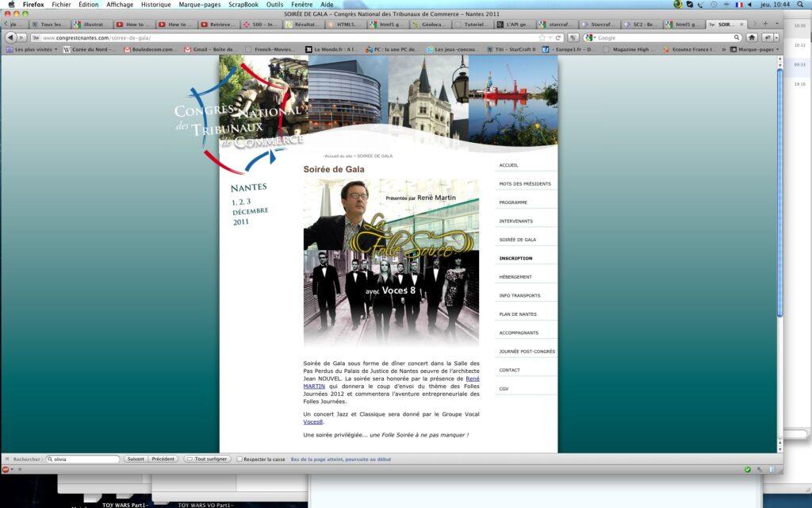Follow the Voces8 hyperlink in the text
Image resolution: width=812 pixels, height=508 pixels.
312,422
